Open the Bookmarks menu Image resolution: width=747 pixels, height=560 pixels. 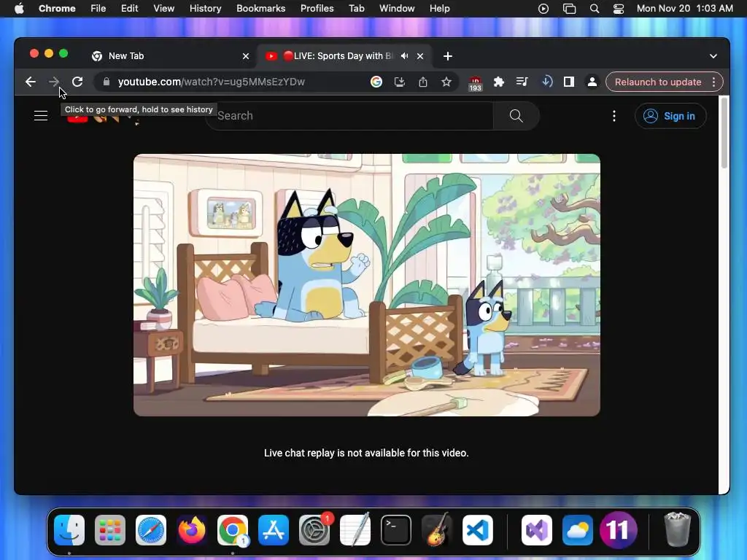pyautogui.click(x=261, y=8)
